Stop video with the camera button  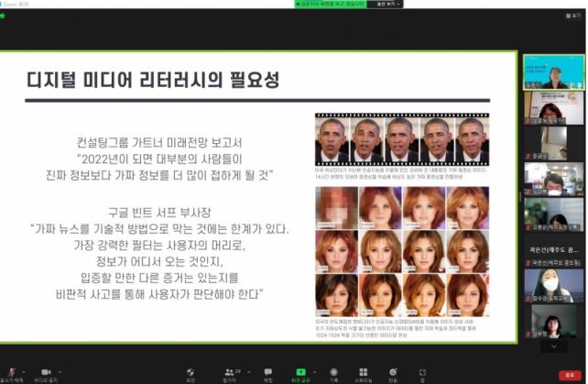[46, 370]
